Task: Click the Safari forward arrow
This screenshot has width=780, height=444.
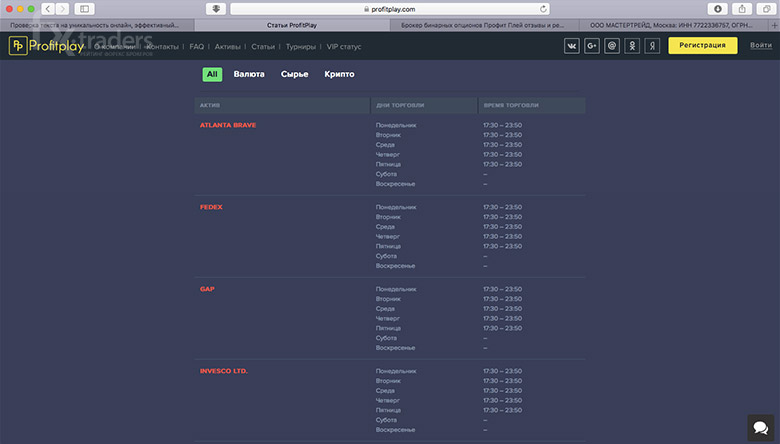Action: click(x=62, y=9)
